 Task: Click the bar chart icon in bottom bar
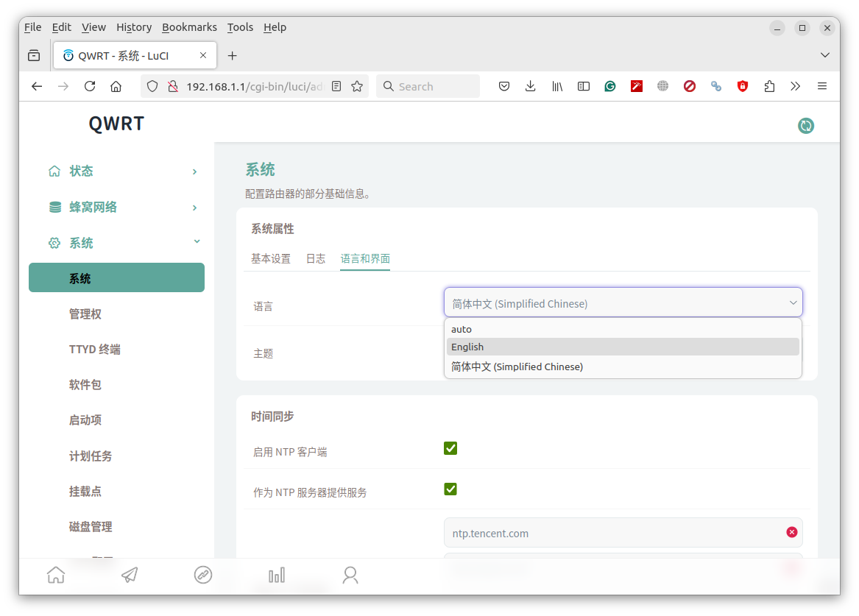(x=277, y=575)
